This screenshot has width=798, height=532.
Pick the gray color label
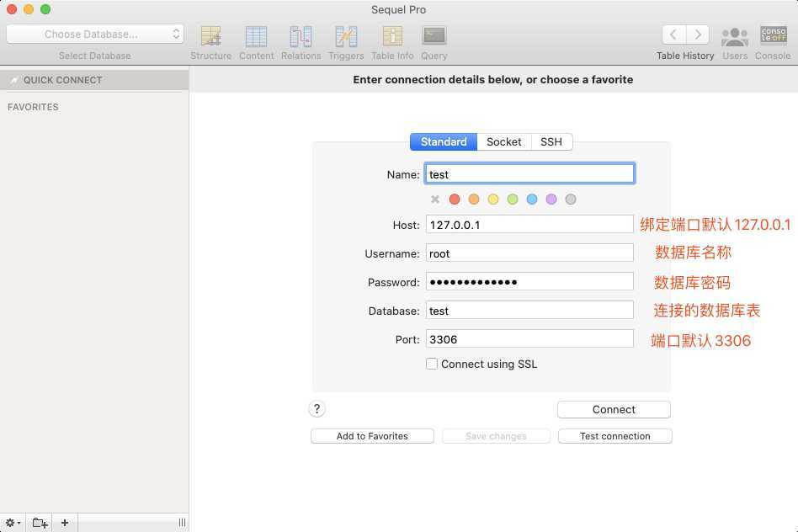point(571,199)
